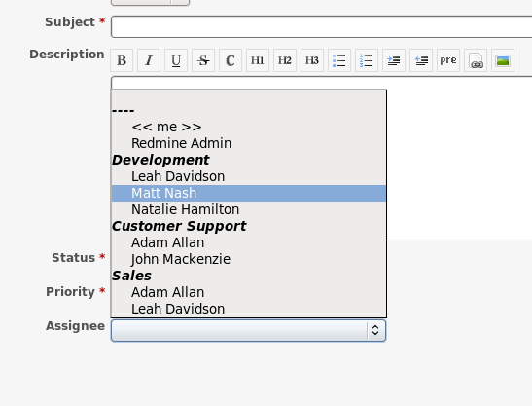Select John Mackenzie under Customer Support

(x=249, y=259)
